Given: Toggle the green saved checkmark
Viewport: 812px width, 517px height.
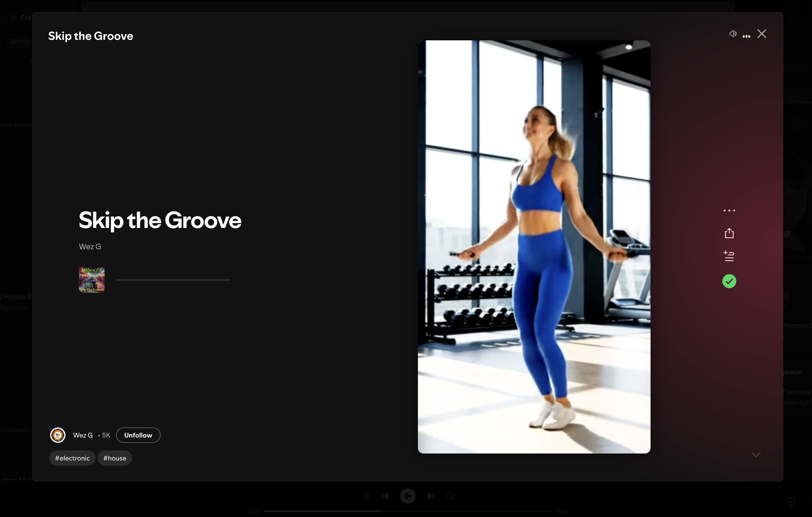Looking at the screenshot, I should pos(729,281).
